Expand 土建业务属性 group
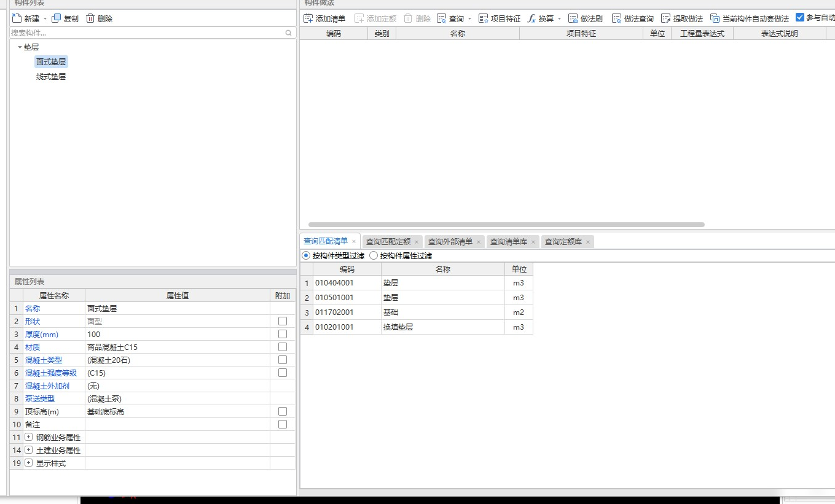 point(28,450)
